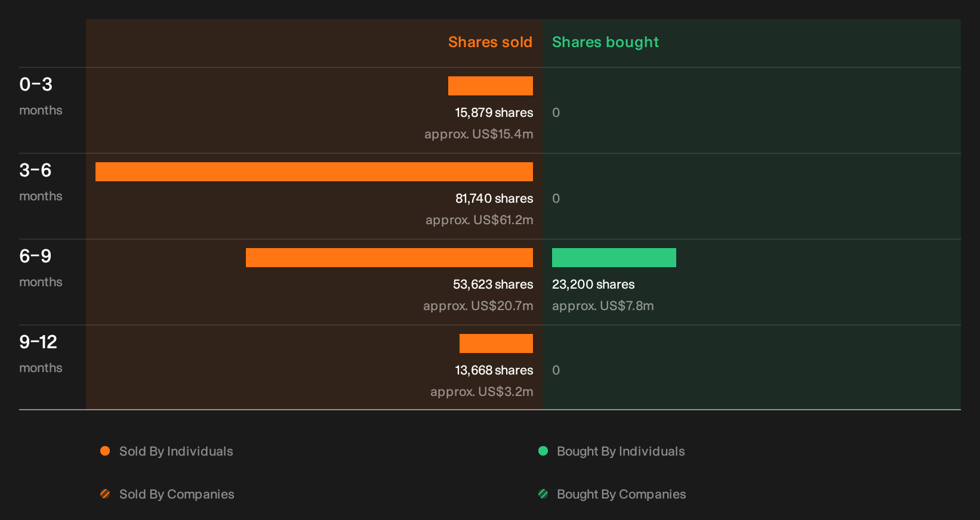Click the orange 6-9 months sold bar
The height and width of the screenshot is (520, 980).
point(389,258)
